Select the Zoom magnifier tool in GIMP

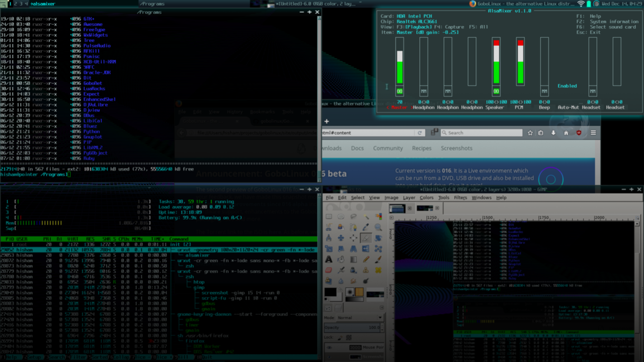pos(378,227)
